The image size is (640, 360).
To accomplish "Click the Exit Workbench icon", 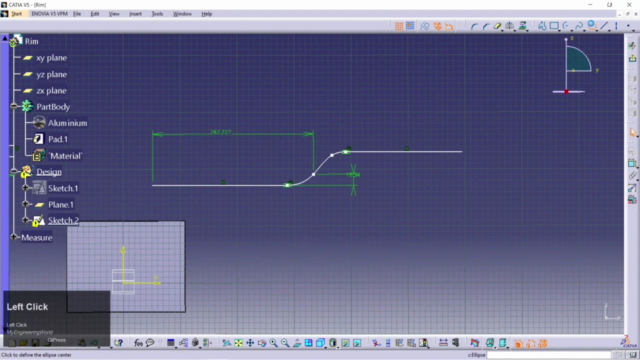I will 632,59.
